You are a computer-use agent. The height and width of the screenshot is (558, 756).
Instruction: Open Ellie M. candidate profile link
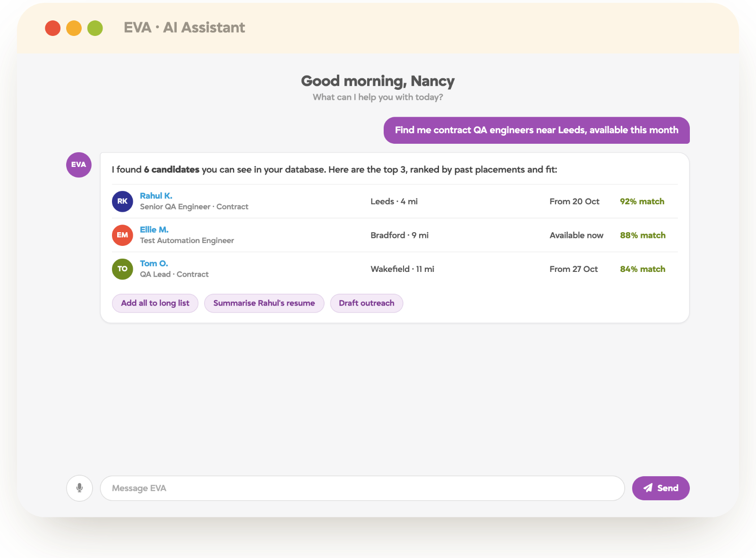pos(154,229)
